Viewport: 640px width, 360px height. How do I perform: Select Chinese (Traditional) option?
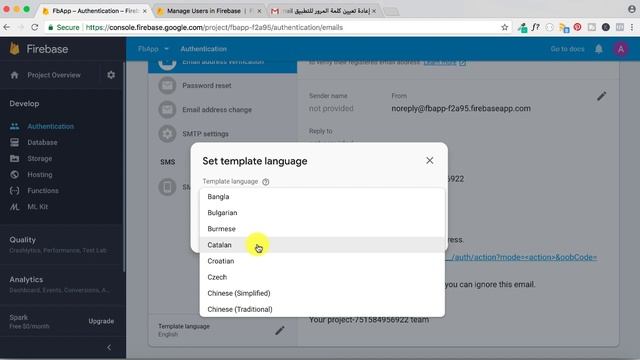pos(322,309)
